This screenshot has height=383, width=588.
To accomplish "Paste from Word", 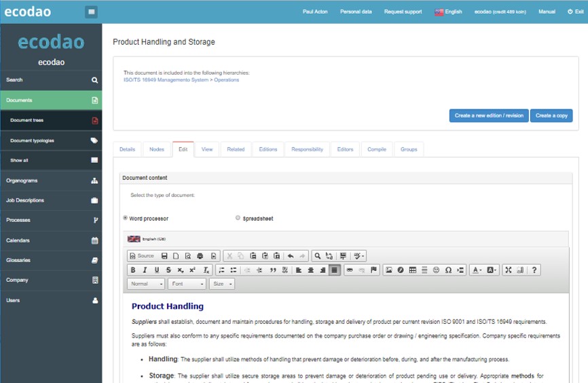I will 277,256.
